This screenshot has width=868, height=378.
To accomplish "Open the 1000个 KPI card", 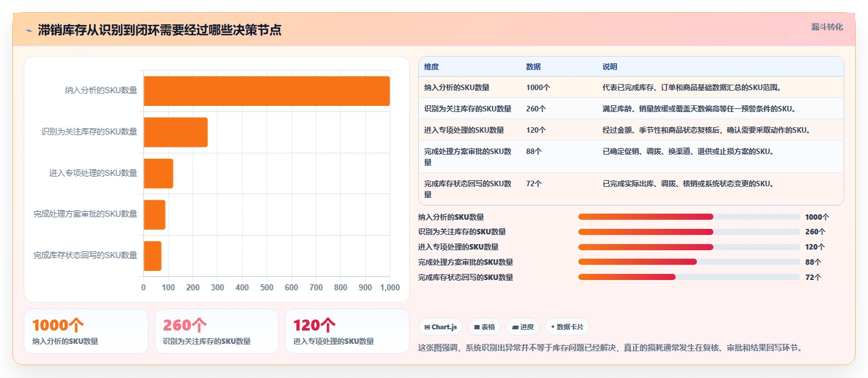I will tap(86, 331).
